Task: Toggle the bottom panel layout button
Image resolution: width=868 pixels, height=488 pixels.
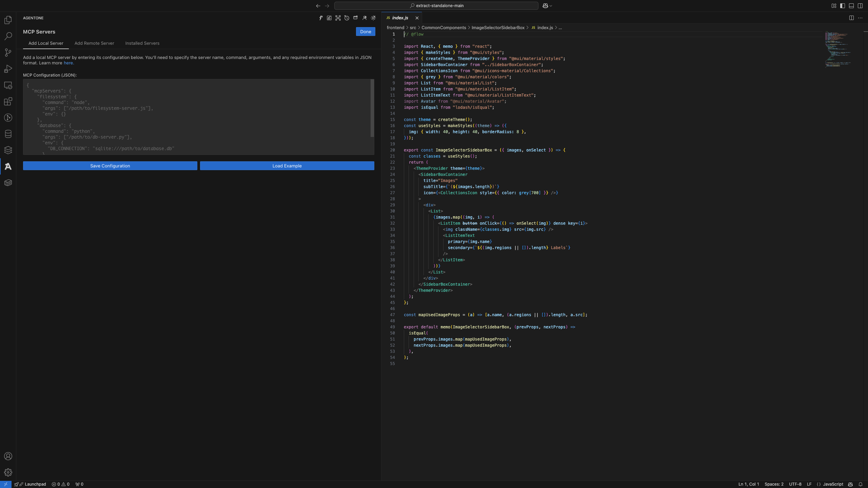Action: click(x=851, y=6)
